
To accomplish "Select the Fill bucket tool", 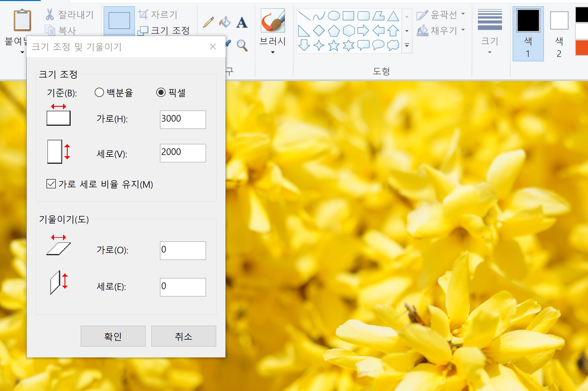I will 225,22.
